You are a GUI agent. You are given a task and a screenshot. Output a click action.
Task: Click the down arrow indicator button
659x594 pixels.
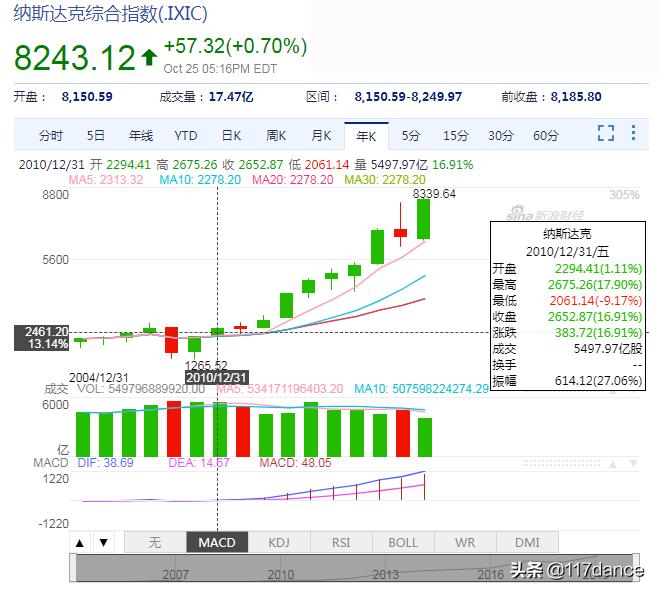(103, 543)
